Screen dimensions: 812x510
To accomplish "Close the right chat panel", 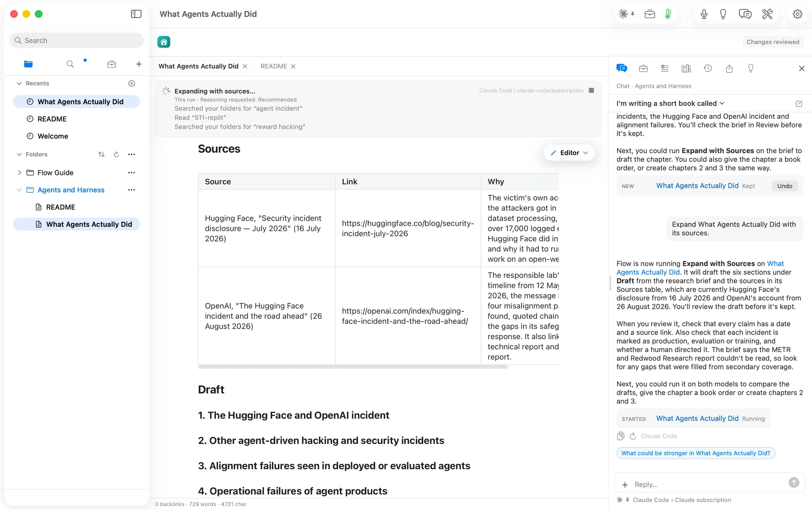I will pyautogui.click(x=802, y=68).
